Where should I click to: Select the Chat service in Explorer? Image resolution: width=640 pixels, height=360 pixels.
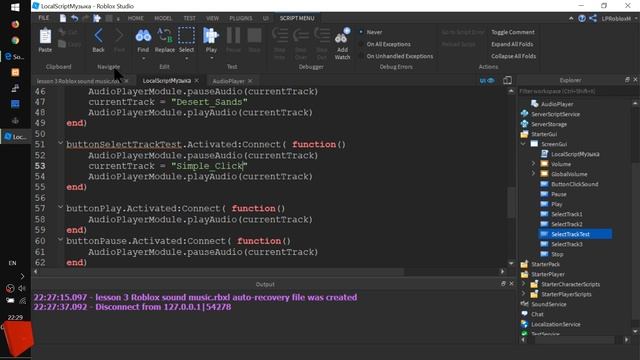coord(537,314)
